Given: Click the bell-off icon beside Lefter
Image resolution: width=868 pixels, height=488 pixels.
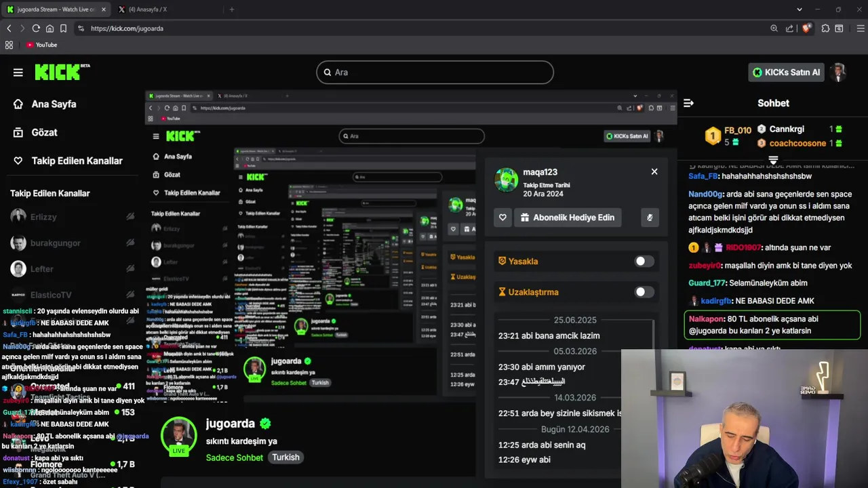Looking at the screenshot, I should (x=130, y=268).
